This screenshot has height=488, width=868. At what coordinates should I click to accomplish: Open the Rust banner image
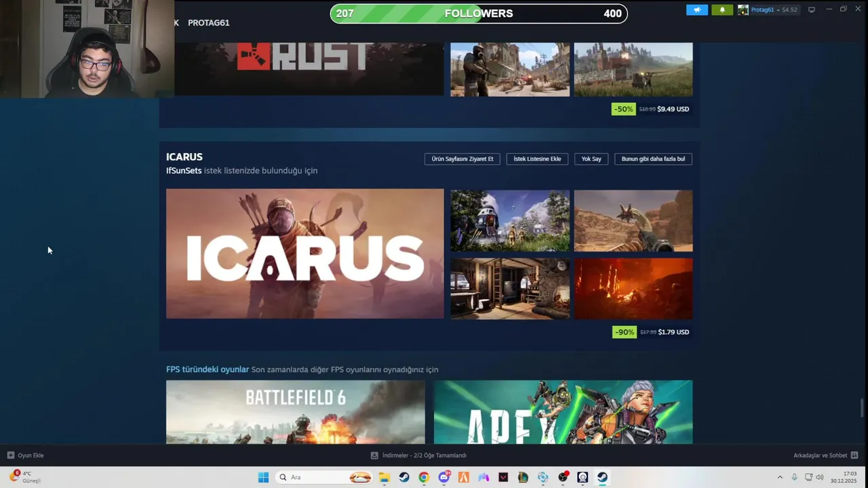tap(309, 68)
